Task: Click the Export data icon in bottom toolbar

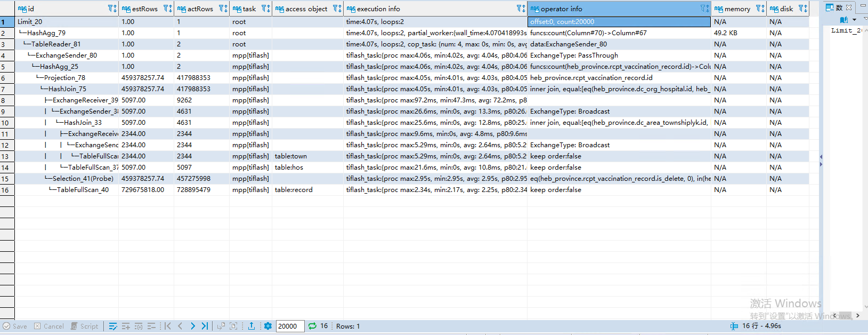Action: tap(252, 326)
